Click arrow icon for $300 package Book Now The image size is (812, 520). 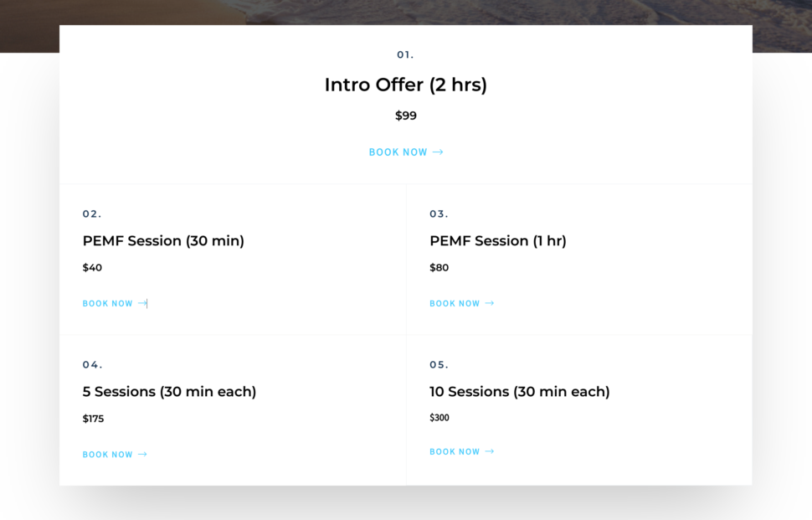[490, 451]
